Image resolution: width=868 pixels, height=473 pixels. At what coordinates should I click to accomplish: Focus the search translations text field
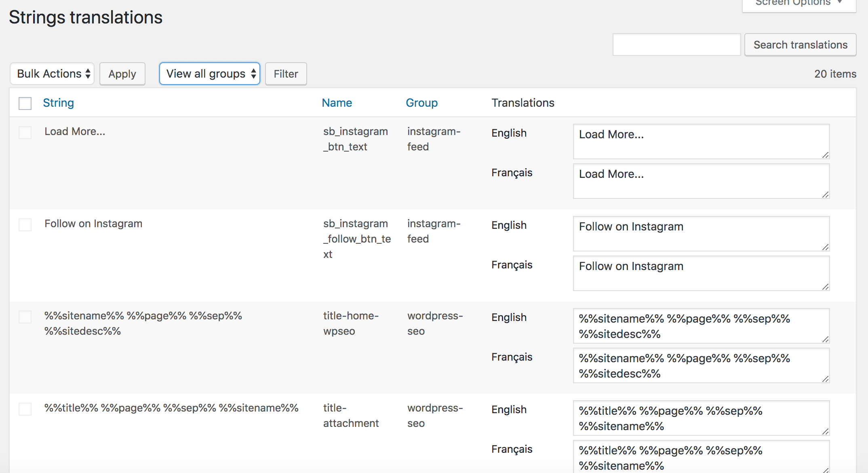pyautogui.click(x=676, y=44)
